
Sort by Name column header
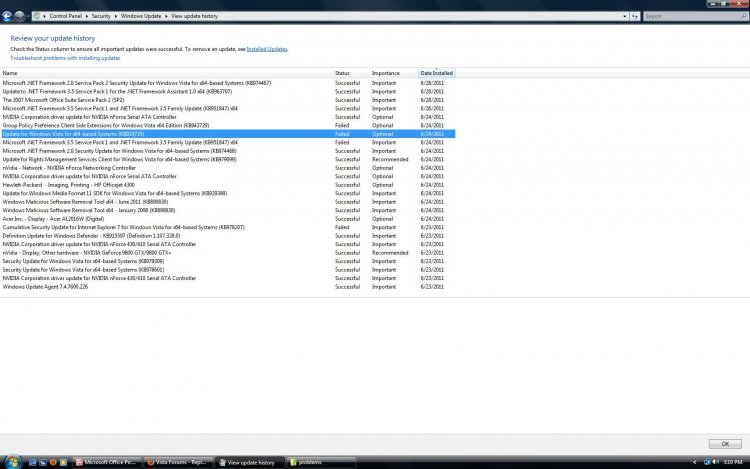[x=166, y=73]
